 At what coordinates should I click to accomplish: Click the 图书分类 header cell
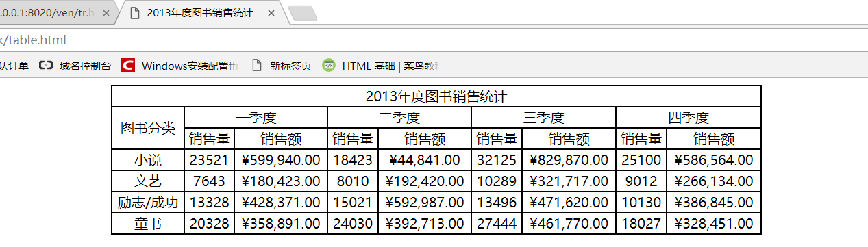click(x=148, y=128)
